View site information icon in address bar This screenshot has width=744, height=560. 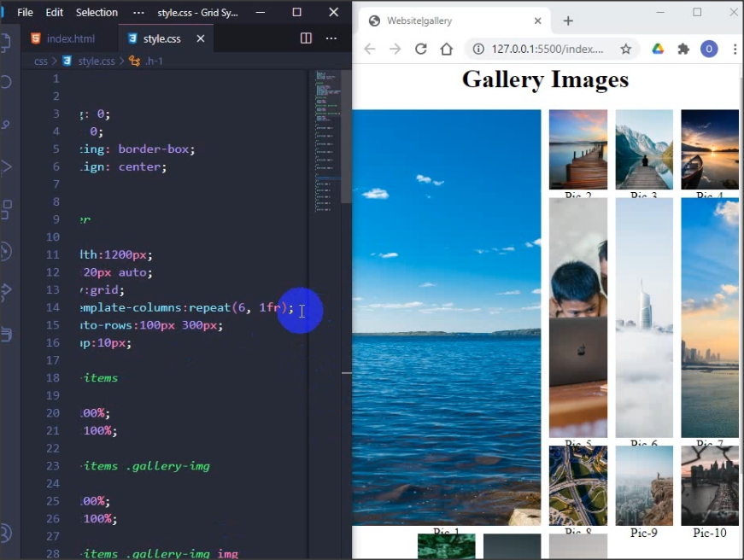479,49
